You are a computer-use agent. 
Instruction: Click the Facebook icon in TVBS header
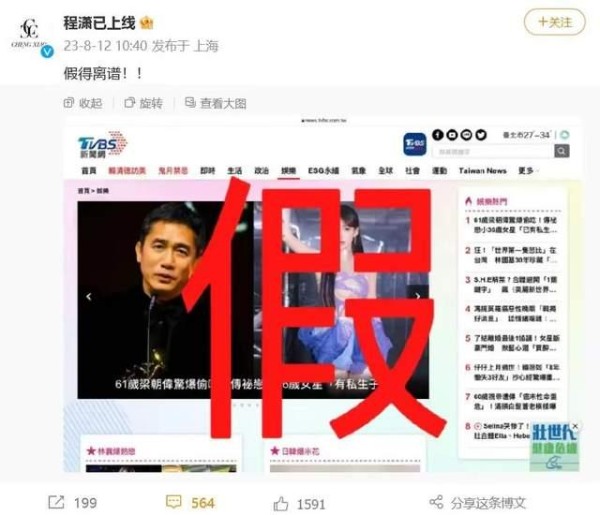click(438, 135)
